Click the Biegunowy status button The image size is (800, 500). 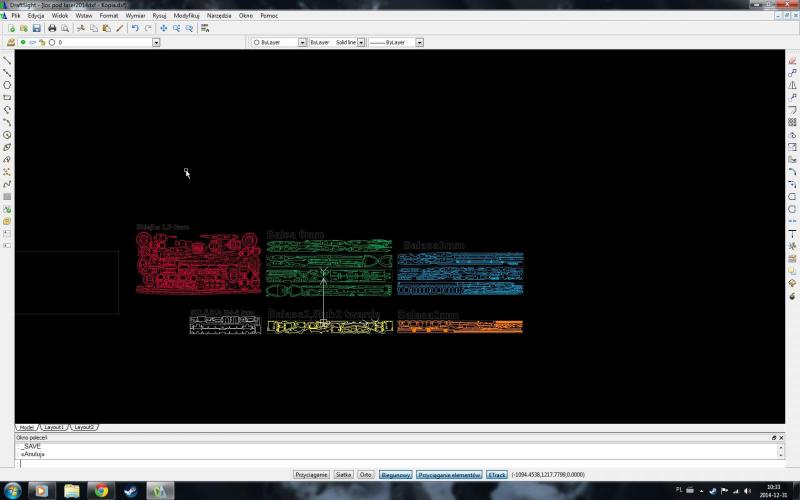coord(395,475)
